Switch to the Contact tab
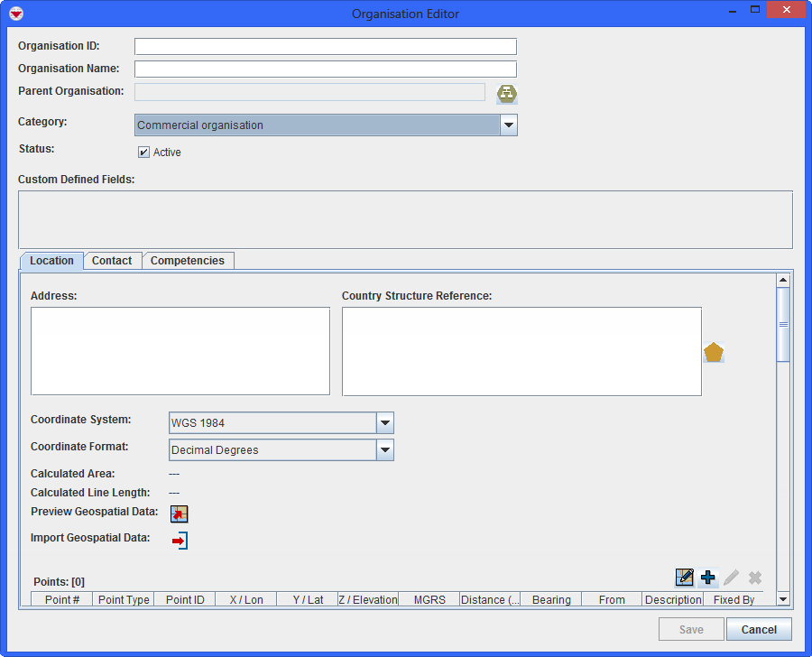The width and height of the screenshot is (812, 657). (112, 261)
